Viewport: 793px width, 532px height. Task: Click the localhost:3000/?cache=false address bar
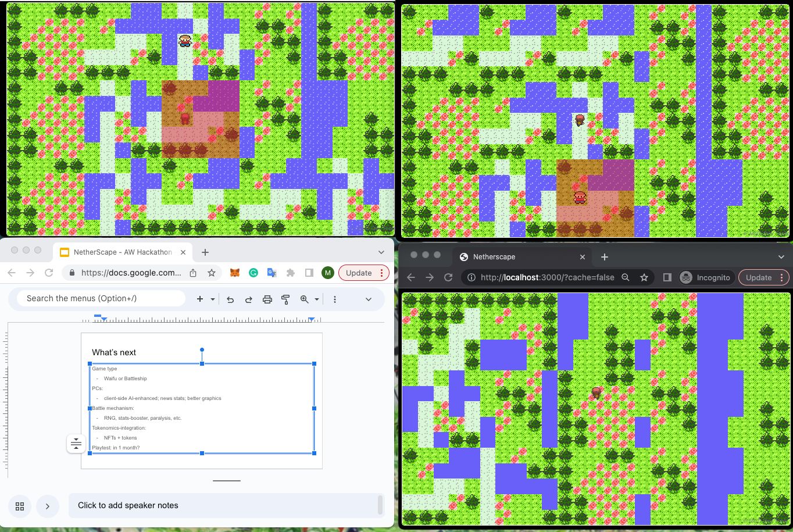(547, 277)
